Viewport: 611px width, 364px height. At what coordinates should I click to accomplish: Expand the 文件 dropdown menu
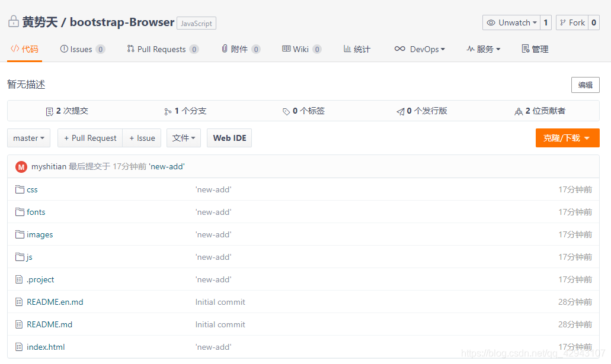[184, 138]
